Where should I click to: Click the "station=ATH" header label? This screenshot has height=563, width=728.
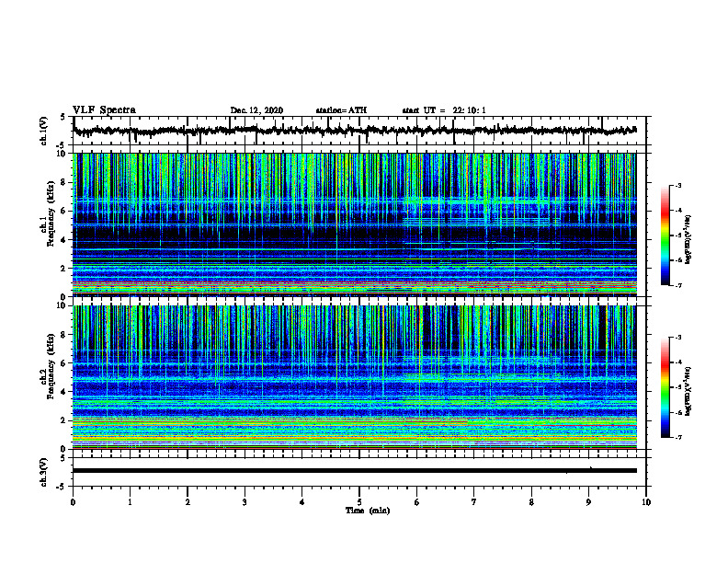pos(341,110)
